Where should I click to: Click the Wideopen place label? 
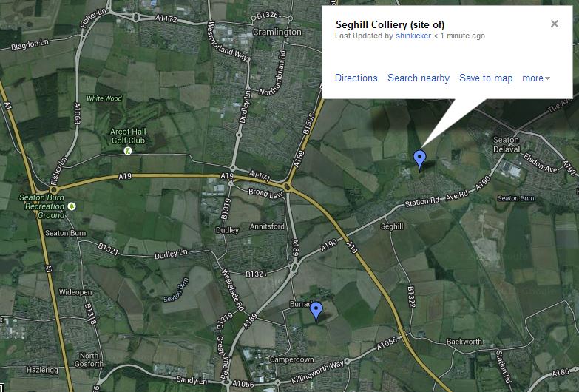75,292
